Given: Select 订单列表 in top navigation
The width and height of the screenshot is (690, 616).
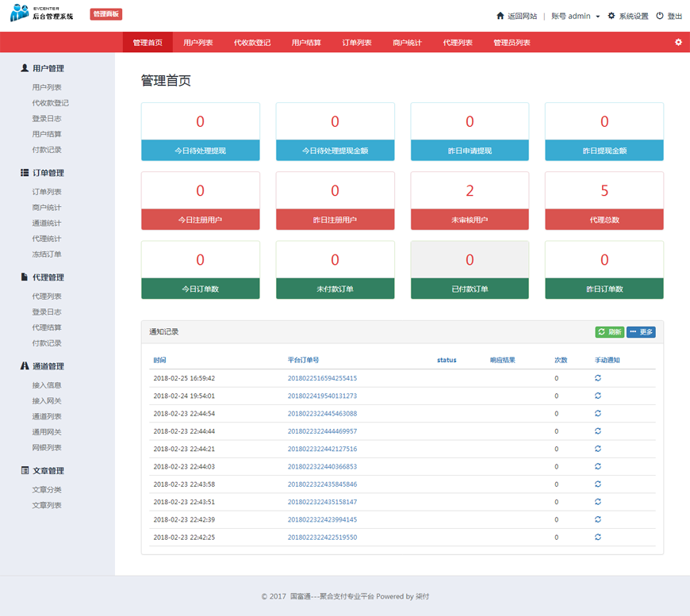Looking at the screenshot, I should pyautogui.click(x=357, y=42).
